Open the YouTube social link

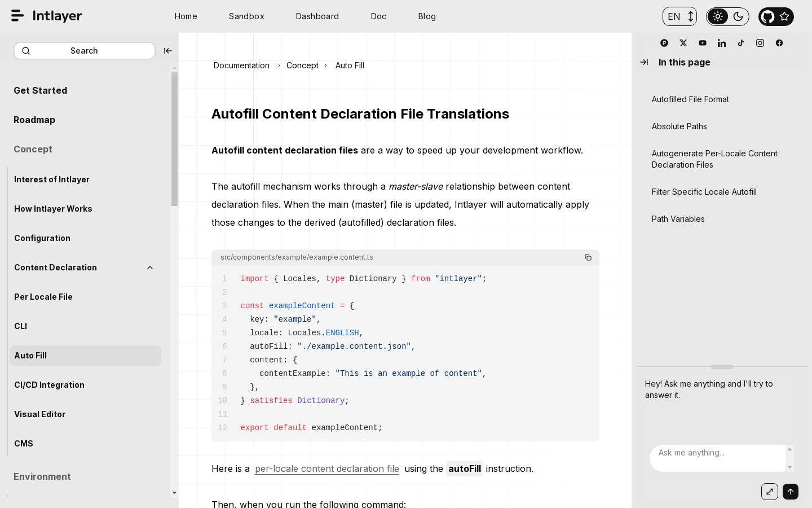tap(703, 43)
